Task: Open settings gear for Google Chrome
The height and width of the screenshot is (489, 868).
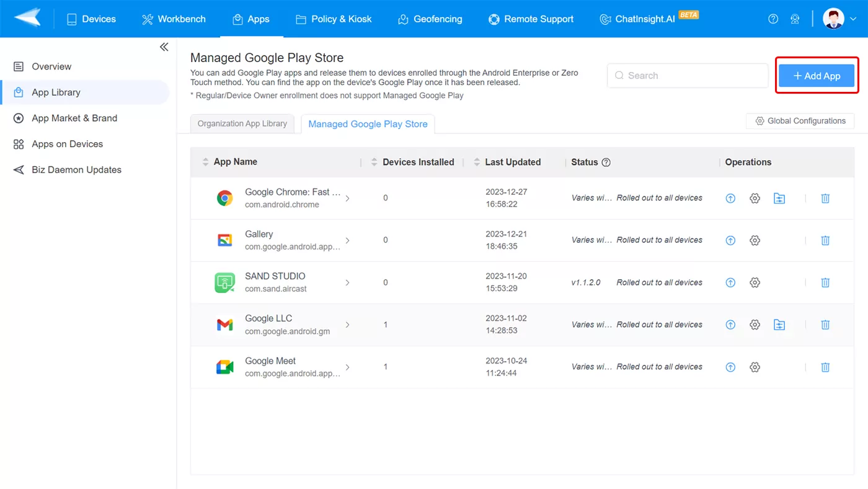Action: [755, 199]
